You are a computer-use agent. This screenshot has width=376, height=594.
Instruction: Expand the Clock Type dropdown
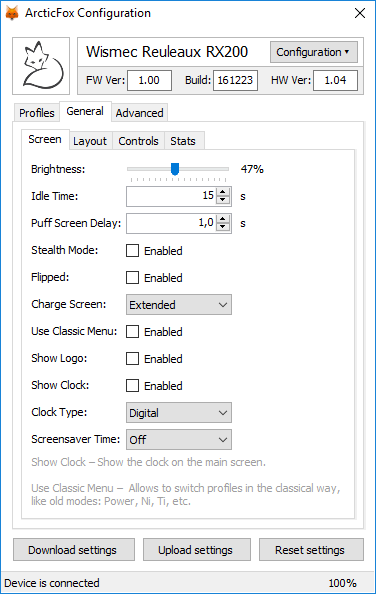(x=179, y=413)
